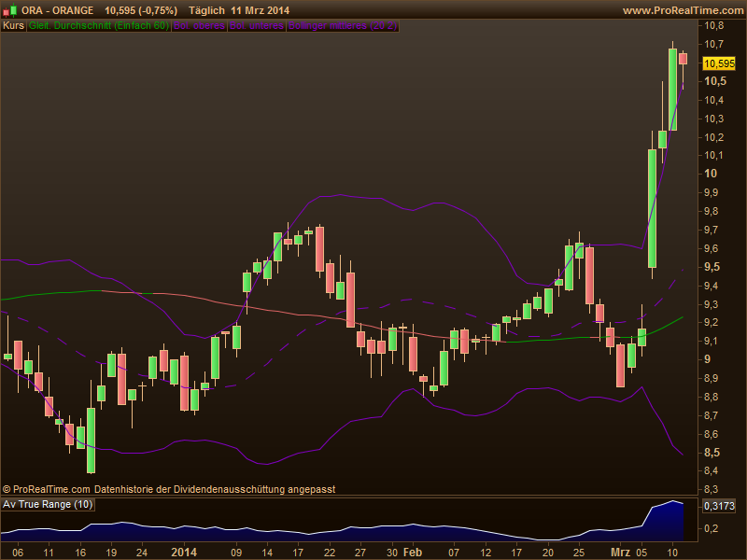Click the 'Feb' label on the time axis
The height and width of the screenshot is (560, 747).
point(413,553)
